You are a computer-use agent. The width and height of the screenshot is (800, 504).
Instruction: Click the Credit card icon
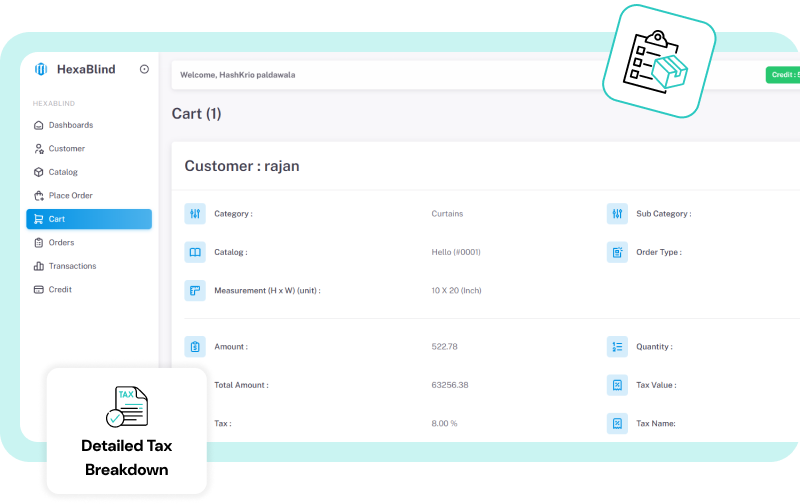[39, 290]
